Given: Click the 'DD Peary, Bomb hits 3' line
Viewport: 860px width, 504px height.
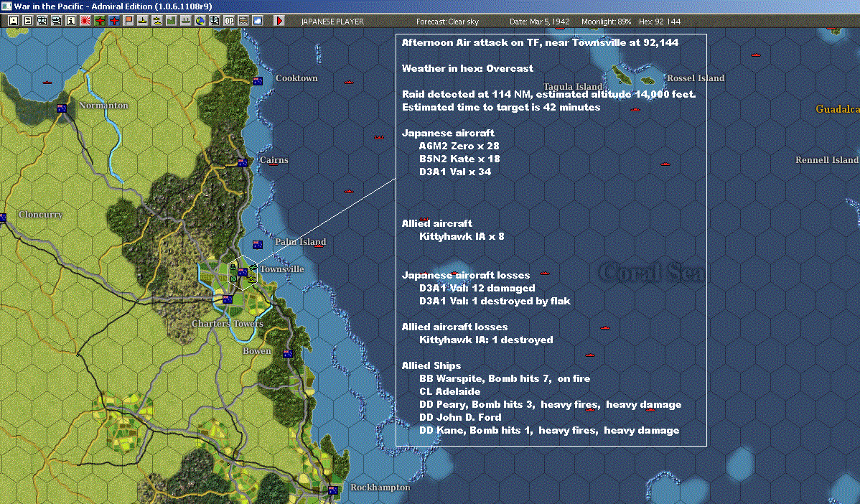Looking at the screenshot, I should click(x=550, y=405).
